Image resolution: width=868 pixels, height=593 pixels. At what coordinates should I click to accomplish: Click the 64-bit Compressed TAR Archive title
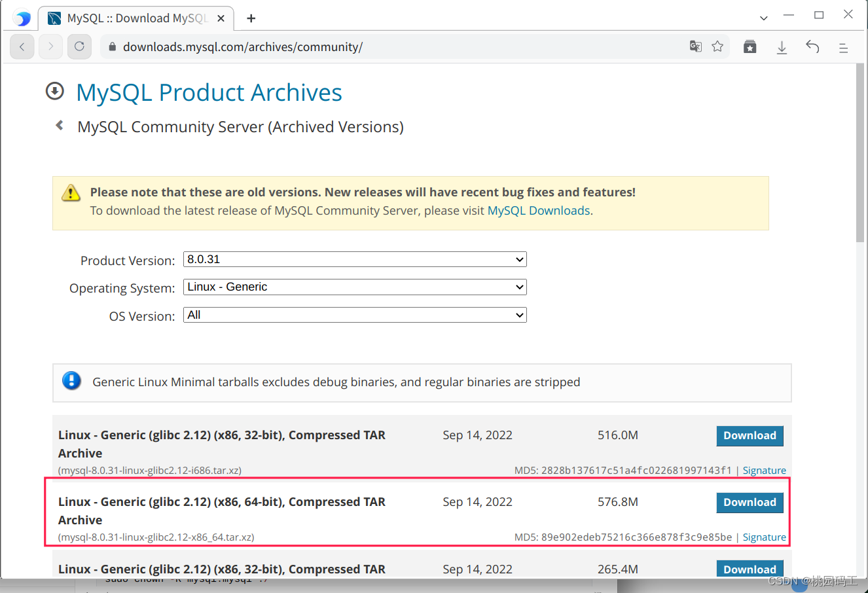(222, 511)
